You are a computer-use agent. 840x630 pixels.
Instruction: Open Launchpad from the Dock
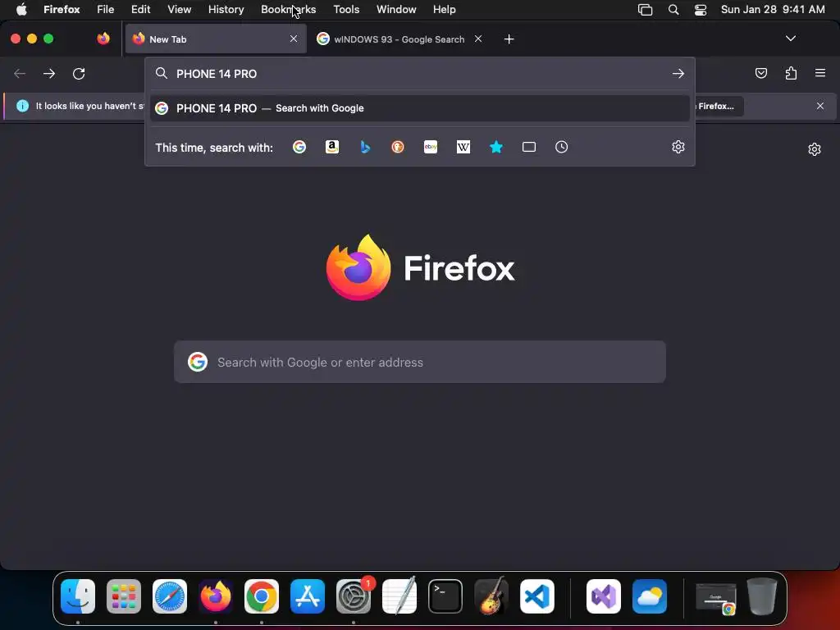tap(124, 596)
